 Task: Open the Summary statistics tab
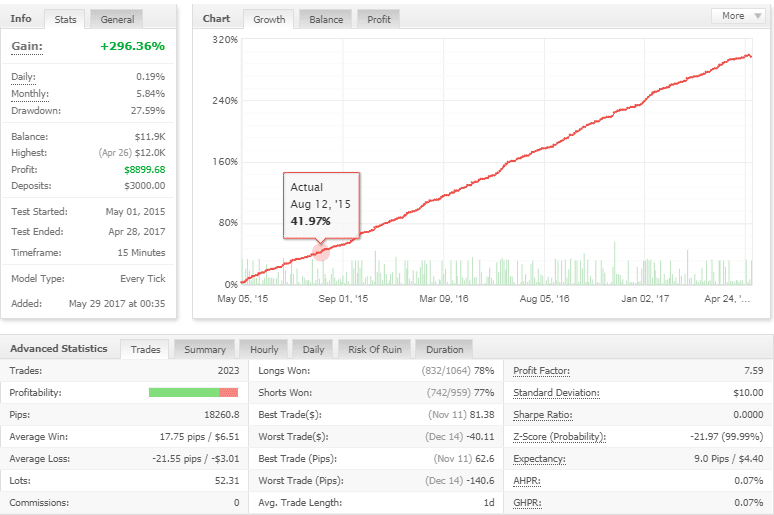(204, 349)
